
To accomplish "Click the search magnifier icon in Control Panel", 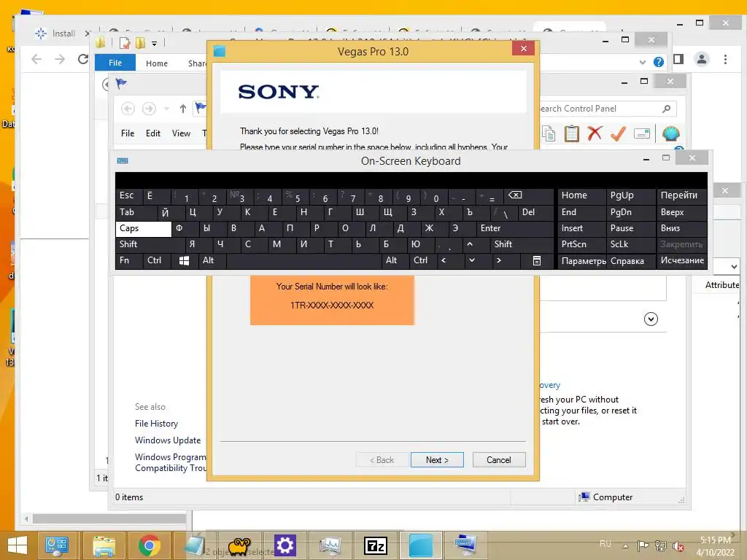I will pyautogui.click(x=667, y=109).
